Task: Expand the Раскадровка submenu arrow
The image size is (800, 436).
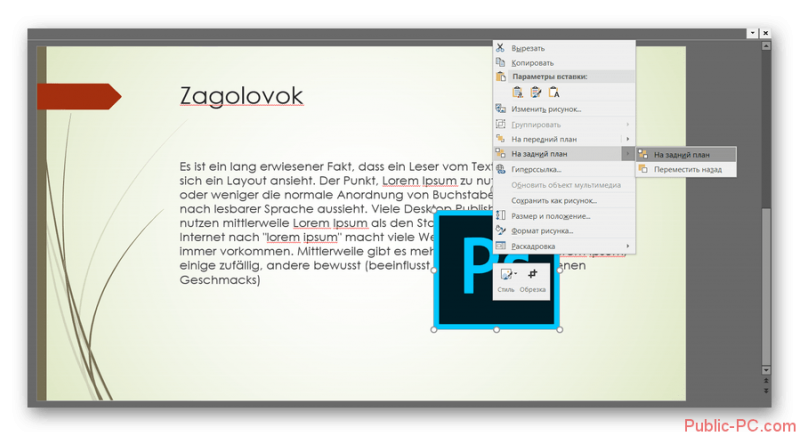Action: (628, 246)
